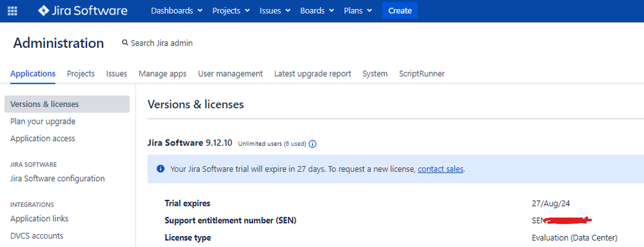The width and height of the screenshot is (644, 247).
Task: Click the Create button
Action: [400, 11]
